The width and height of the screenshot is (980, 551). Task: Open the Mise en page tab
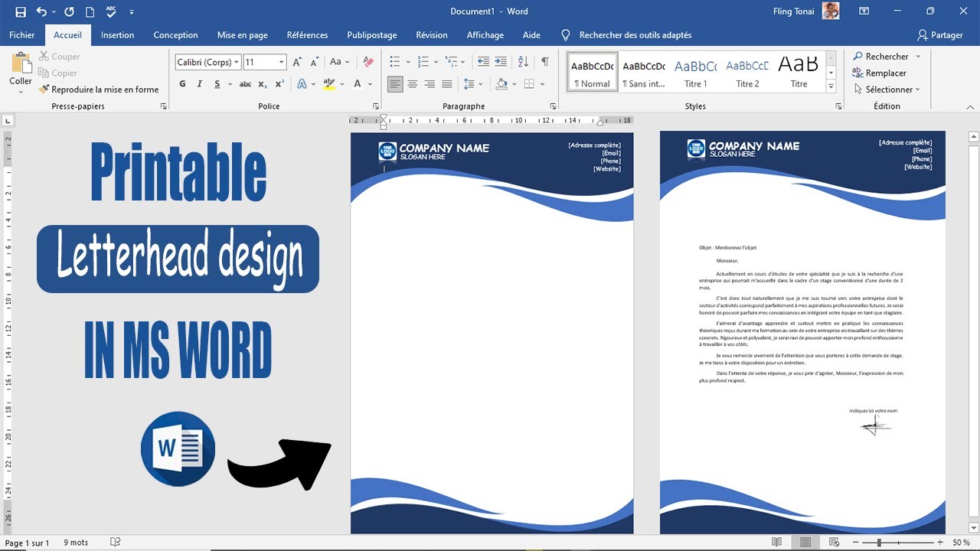[243, 35]
